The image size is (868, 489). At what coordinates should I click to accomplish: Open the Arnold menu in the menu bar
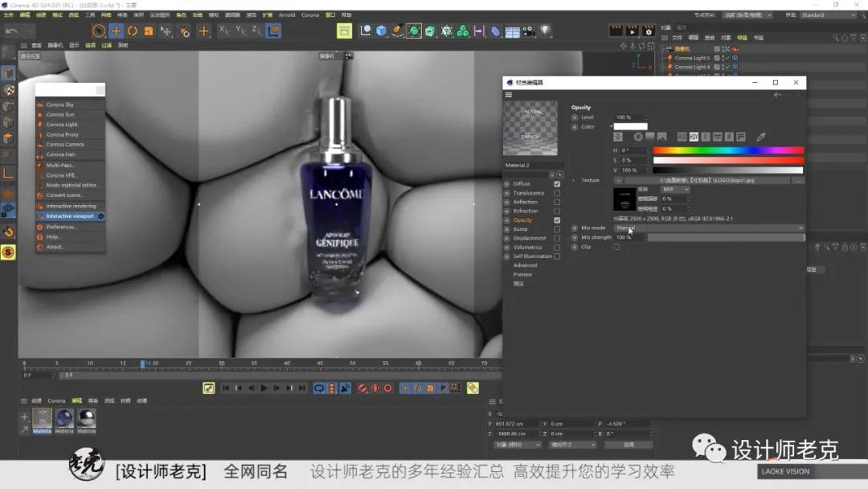pyautogui.click(x=286, y=14)
